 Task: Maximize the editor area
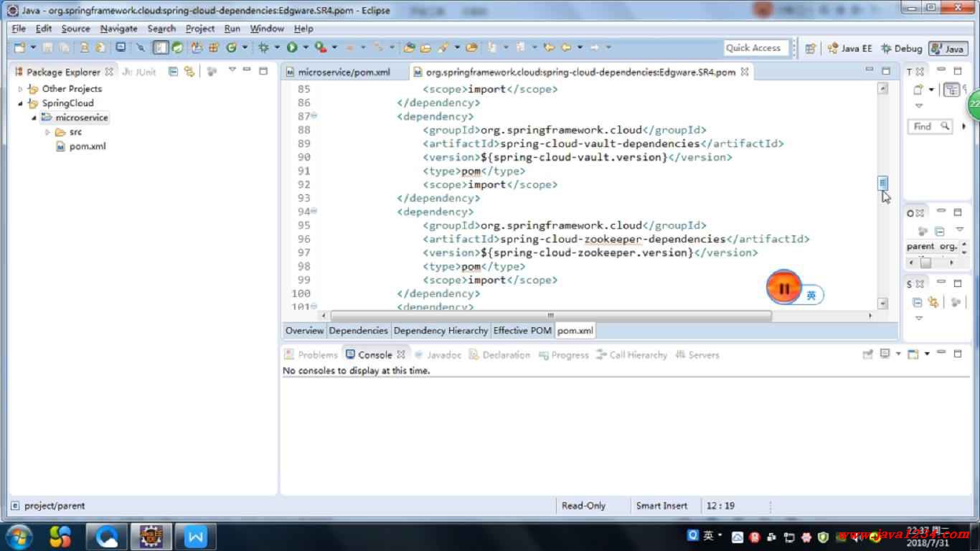pyautogui.click(x=885, y=70)
